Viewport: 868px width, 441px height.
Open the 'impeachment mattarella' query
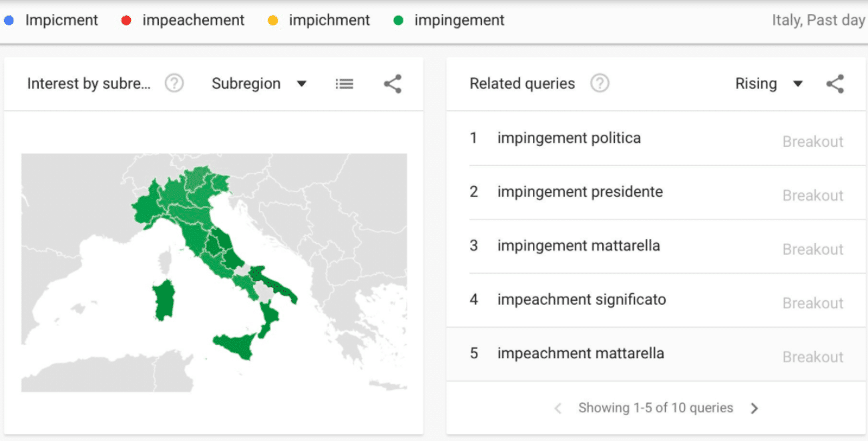[x=580, y=353]
